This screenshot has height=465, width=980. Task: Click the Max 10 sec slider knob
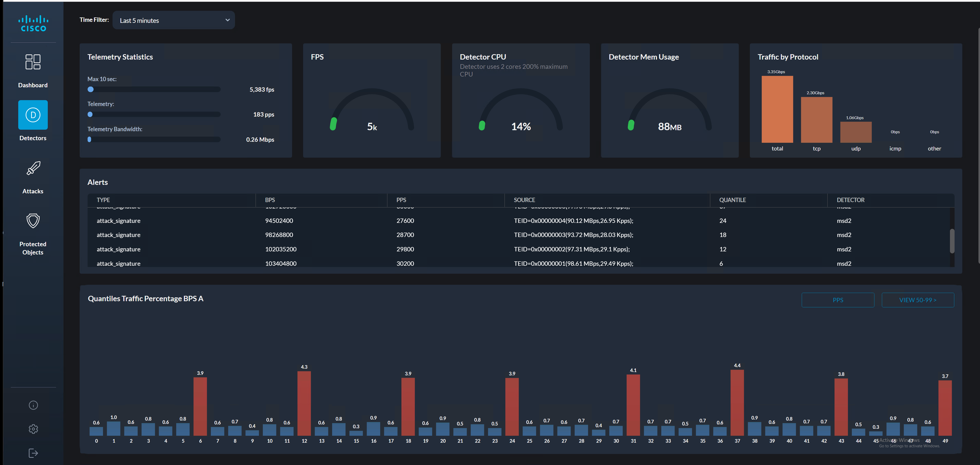tap(90, 89)
